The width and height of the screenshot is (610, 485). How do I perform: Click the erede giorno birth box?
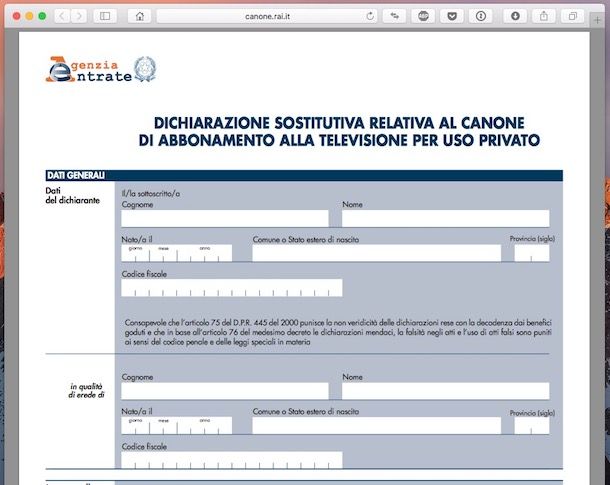click(x=135, y=425)
